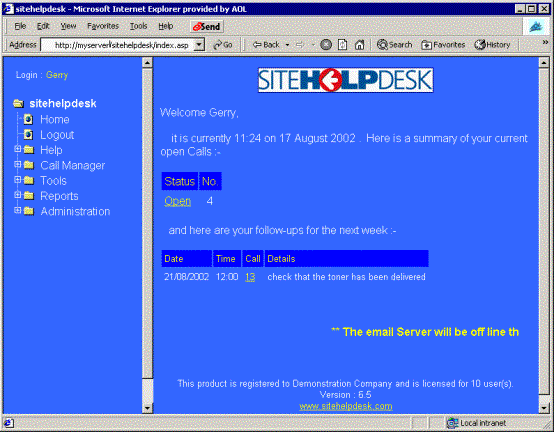Open the Favorites menu
This screenshot has height=432, width=554.
(x=103, y=26)
